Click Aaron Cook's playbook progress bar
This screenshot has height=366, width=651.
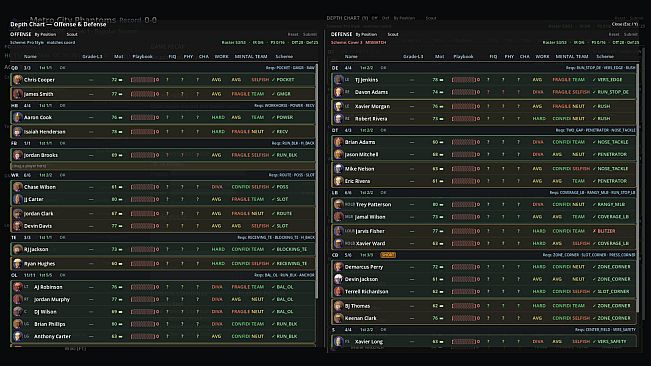click(143, 117)
